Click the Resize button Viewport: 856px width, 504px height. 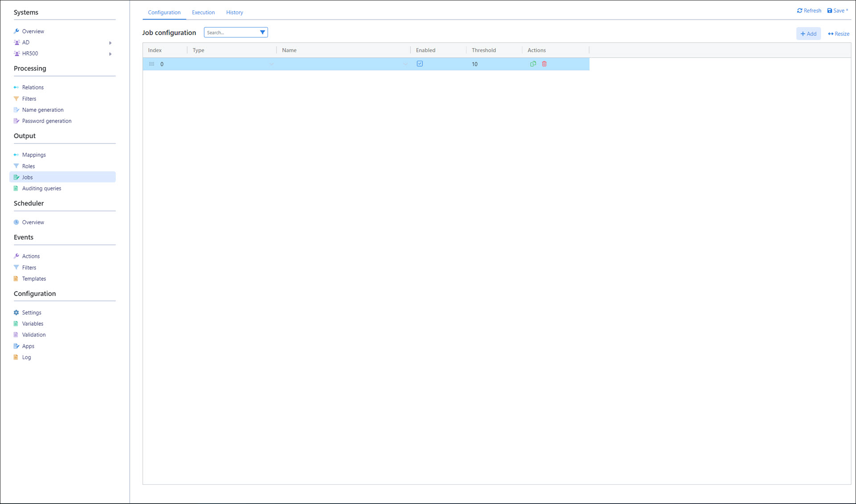point(838,33)
